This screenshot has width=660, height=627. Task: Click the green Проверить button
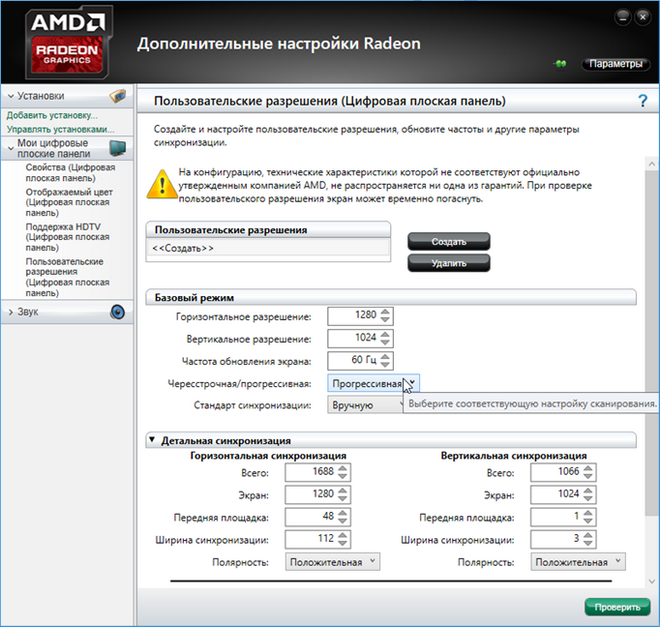pos(610,607)
